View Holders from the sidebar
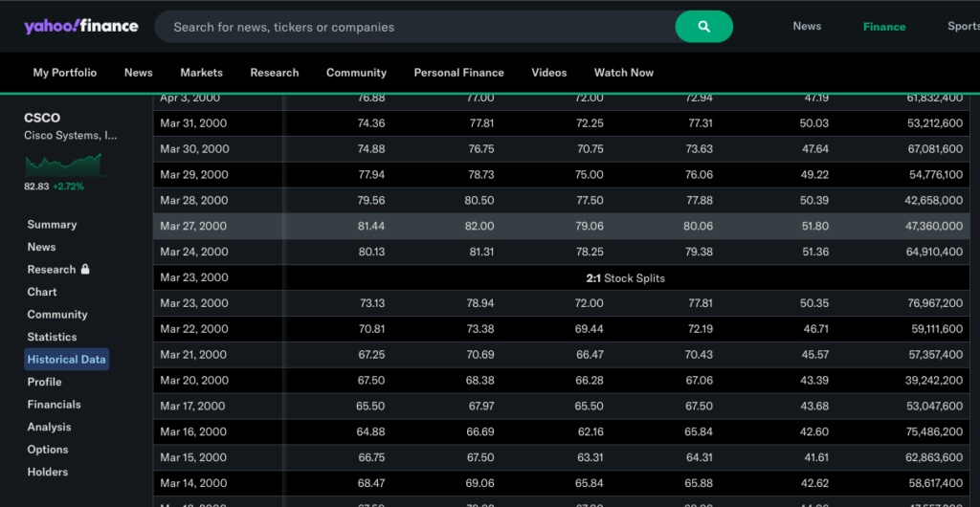 pyautogui.click(x=48, y=472)
